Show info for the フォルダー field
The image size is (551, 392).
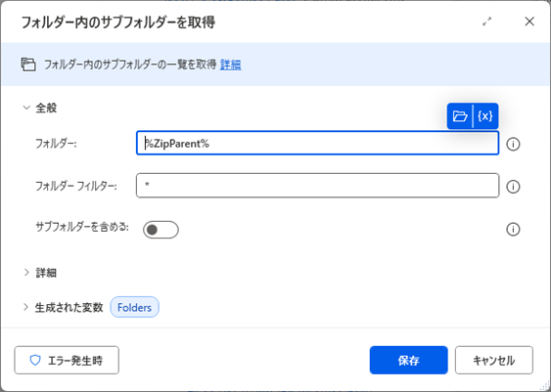click(x=513, y=145)
